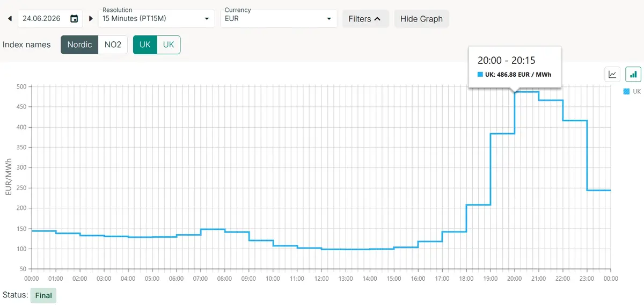The height and width of the screenshot is (306, 644).
Task: Switch to bar chart view icon
Action: coord(633,74)
